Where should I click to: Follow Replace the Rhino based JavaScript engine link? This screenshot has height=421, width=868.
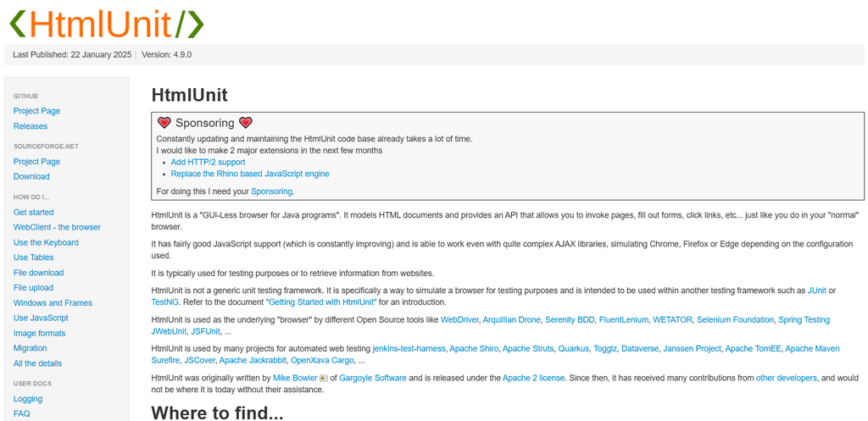pos(250,174)
